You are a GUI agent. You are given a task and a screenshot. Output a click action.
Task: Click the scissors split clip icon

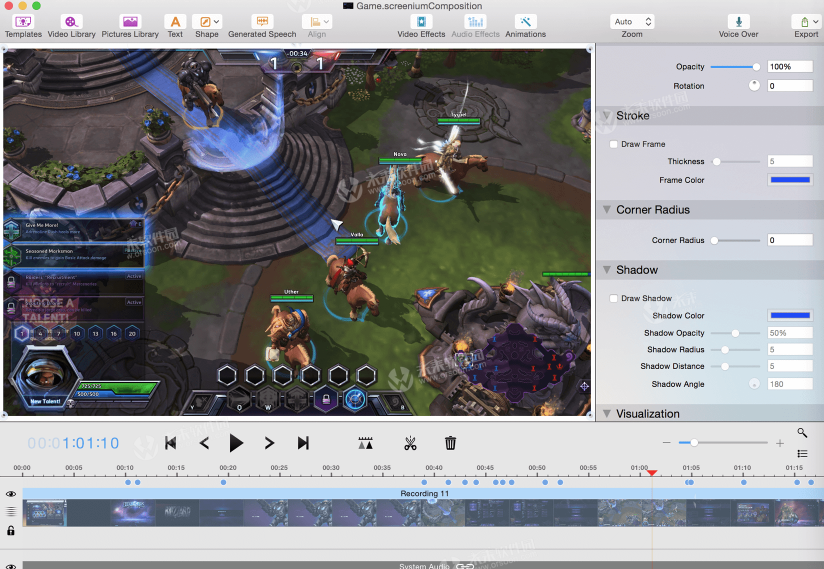click(410, 443)
